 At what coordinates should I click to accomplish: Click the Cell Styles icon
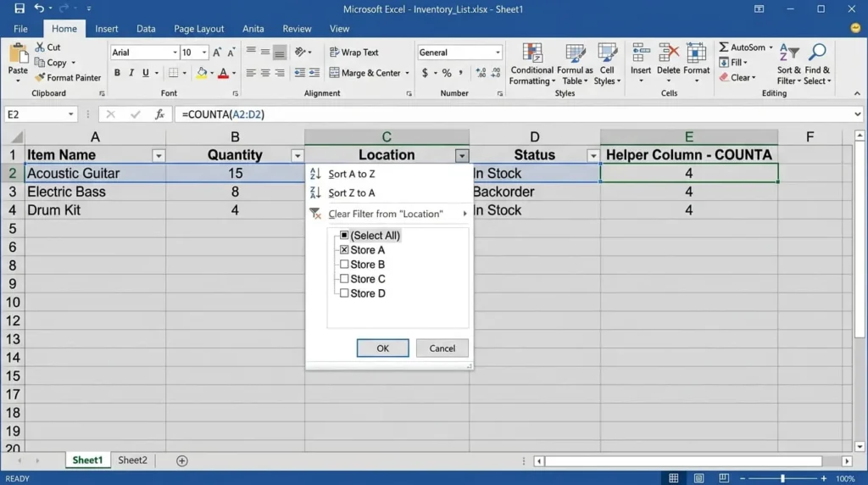[x=607, y=53]
